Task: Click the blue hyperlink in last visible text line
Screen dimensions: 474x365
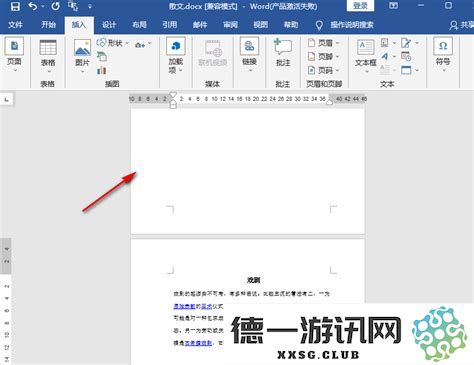Action: pyautogui.click(x=199, y=343)
